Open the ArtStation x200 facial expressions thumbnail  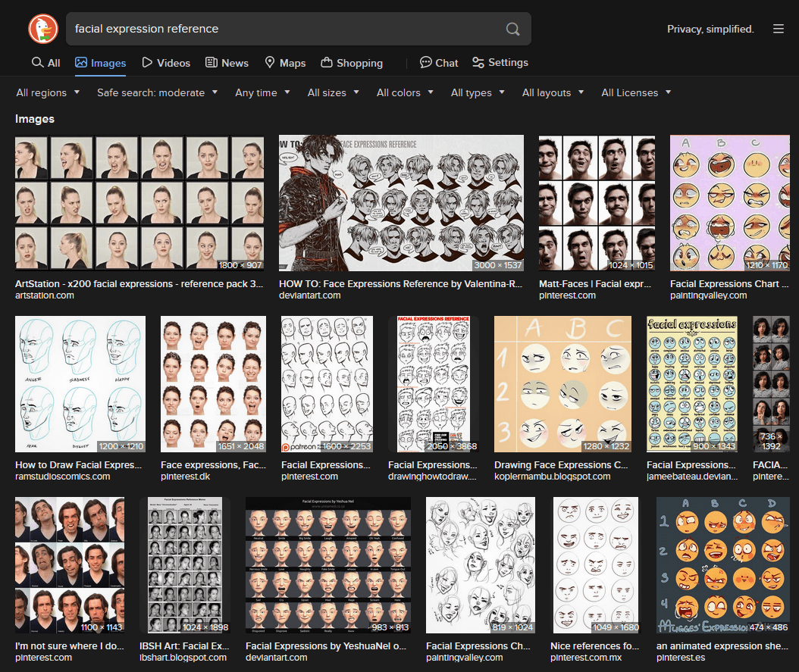point(139,204)
